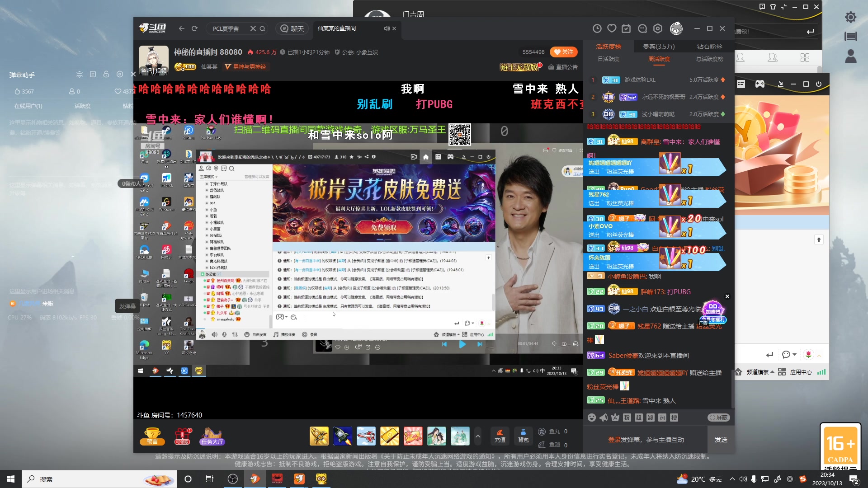Toggle the 热 hot-words option
Image resolution: width=868 pixels, height=488 pixels.
point(662,418)
